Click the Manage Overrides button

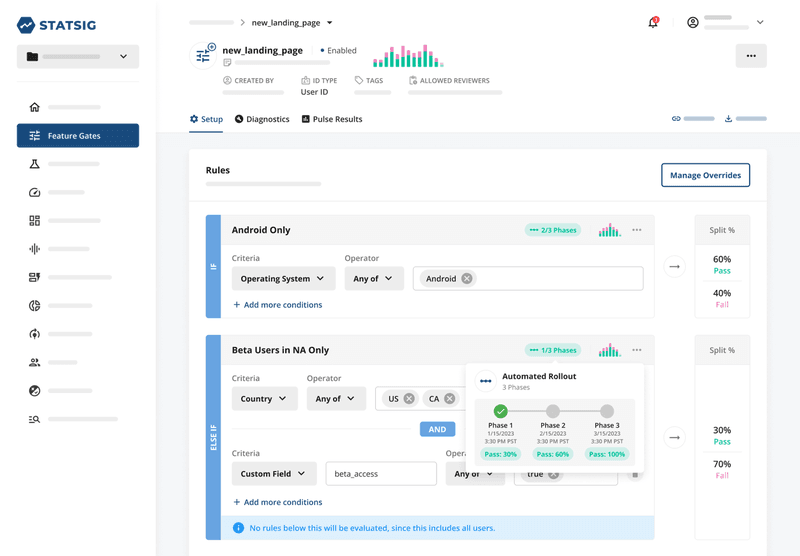705,175
